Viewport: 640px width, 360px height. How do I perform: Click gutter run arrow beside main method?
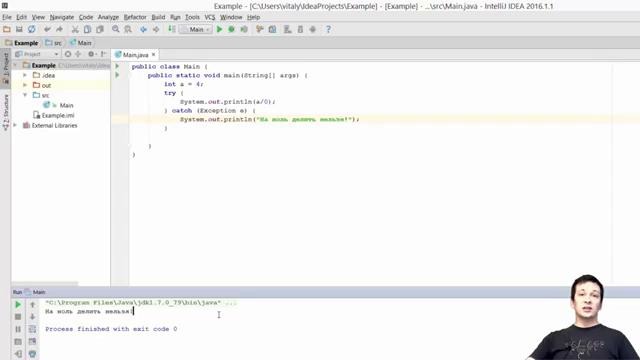(x=117, y=75)
